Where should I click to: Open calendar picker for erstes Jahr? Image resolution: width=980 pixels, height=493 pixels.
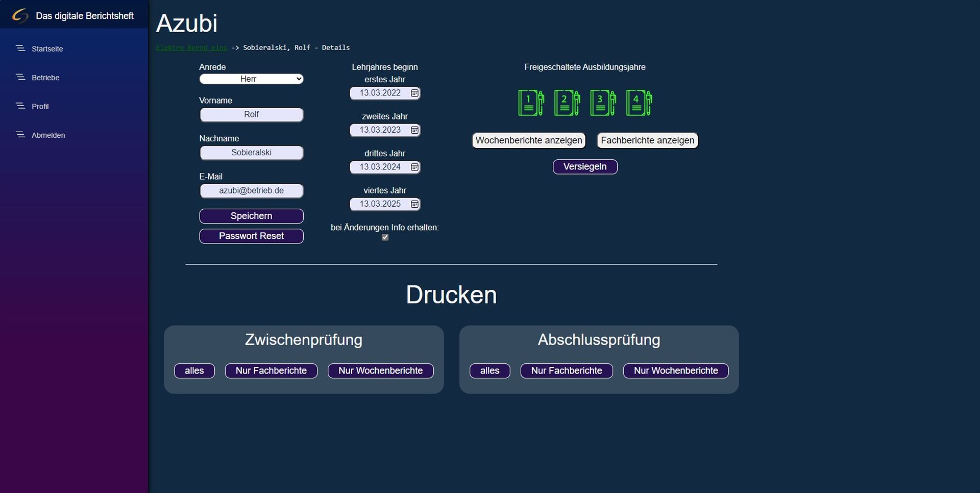[x=414, y=93]
